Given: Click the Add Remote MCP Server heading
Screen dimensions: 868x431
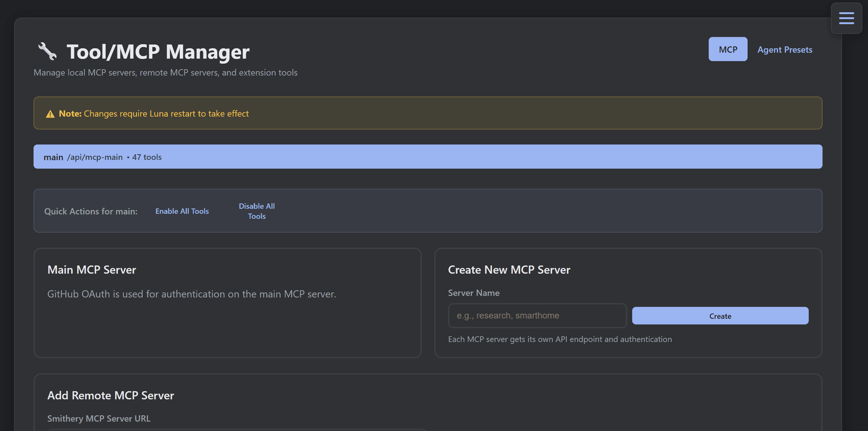Looking at the screenshot, I should (x=110, y=395).
